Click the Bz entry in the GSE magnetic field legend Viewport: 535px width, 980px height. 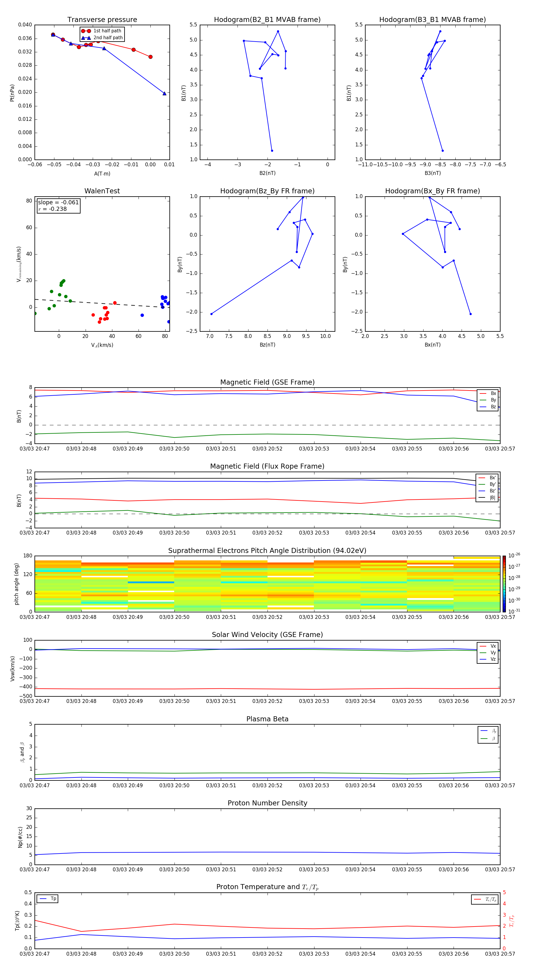pos(488,407)
